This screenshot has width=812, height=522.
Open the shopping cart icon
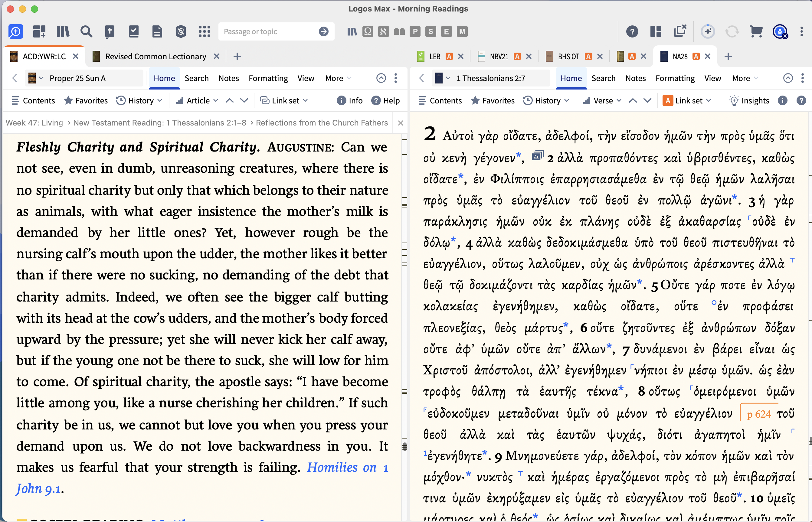pyautogui.click(x=756, y=31)
